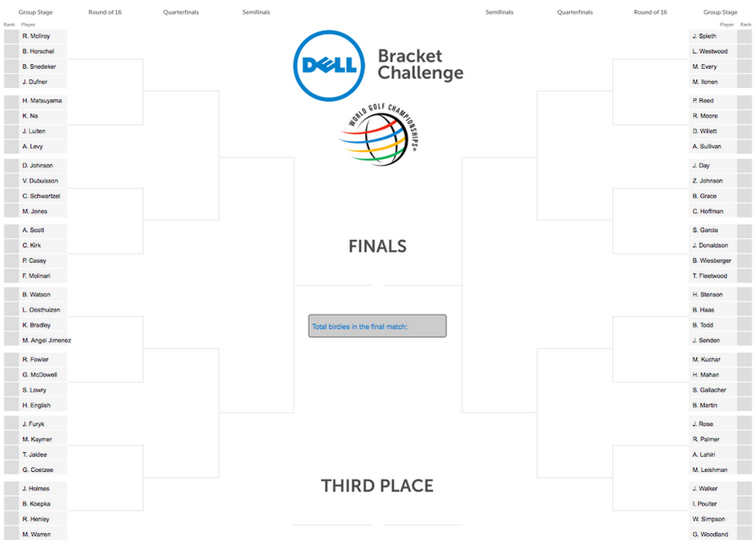
Task: Click rank box beside B. Horschel
Action: [x=12, y=51]
